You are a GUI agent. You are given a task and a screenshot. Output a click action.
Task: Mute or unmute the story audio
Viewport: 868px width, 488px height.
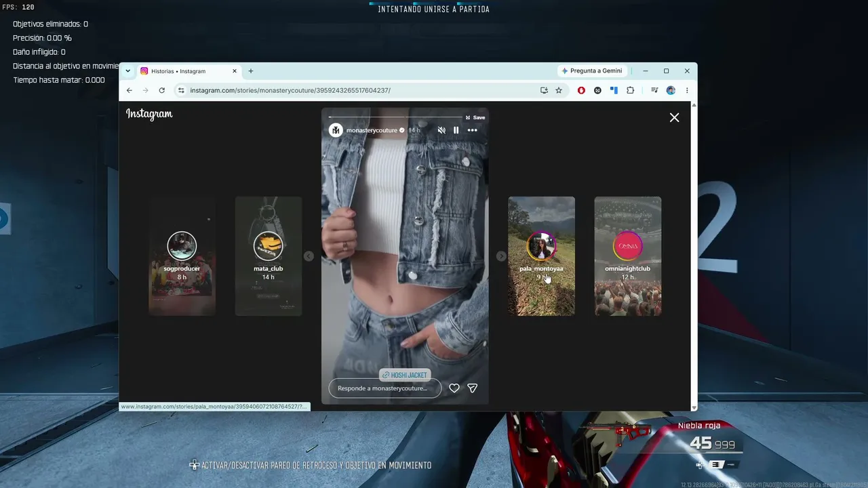(441, 130)
